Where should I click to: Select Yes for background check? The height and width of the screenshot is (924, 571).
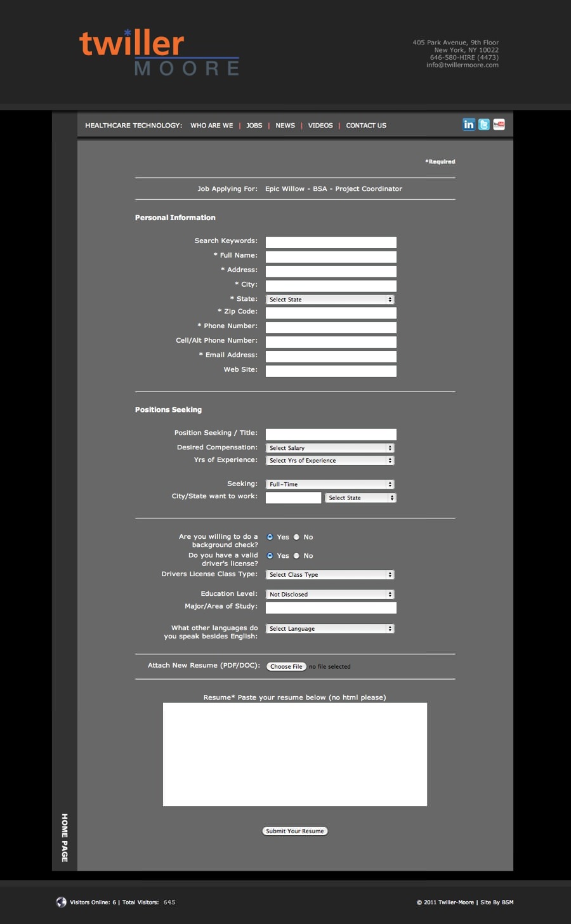point(270,537)
